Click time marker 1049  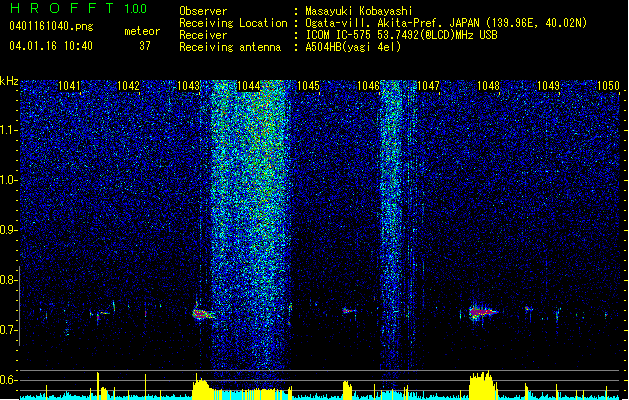[548, 86]
